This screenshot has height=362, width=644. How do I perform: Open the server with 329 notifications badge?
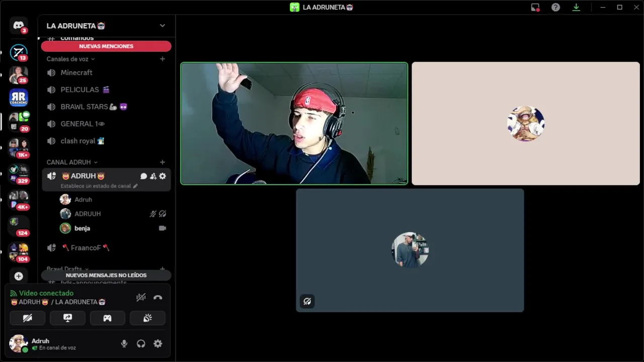click(19, 174)
